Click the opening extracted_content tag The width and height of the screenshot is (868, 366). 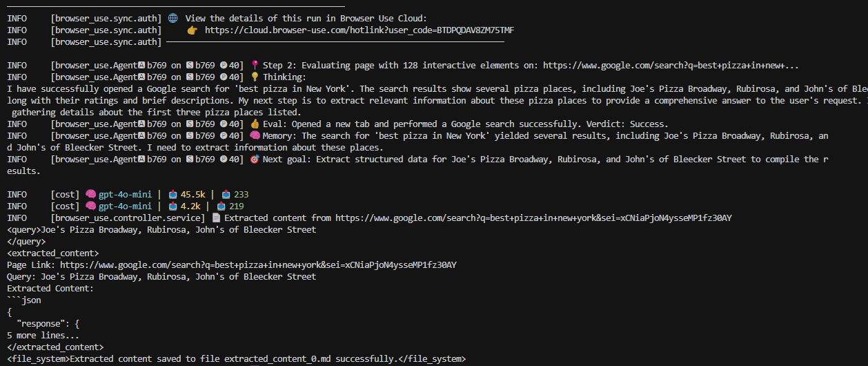[52, 253]
